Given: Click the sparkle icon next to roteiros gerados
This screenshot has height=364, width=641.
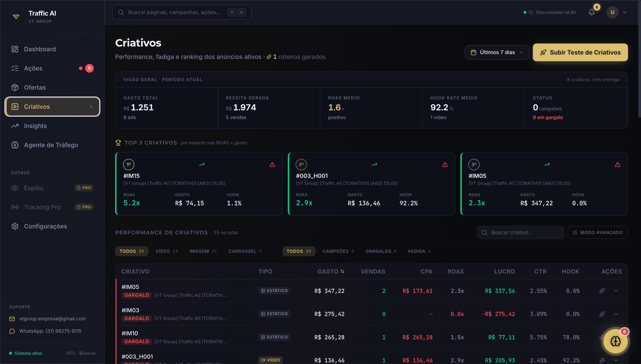Looking at the screenshot, I should pyautogui.click(x=269, y=57).
